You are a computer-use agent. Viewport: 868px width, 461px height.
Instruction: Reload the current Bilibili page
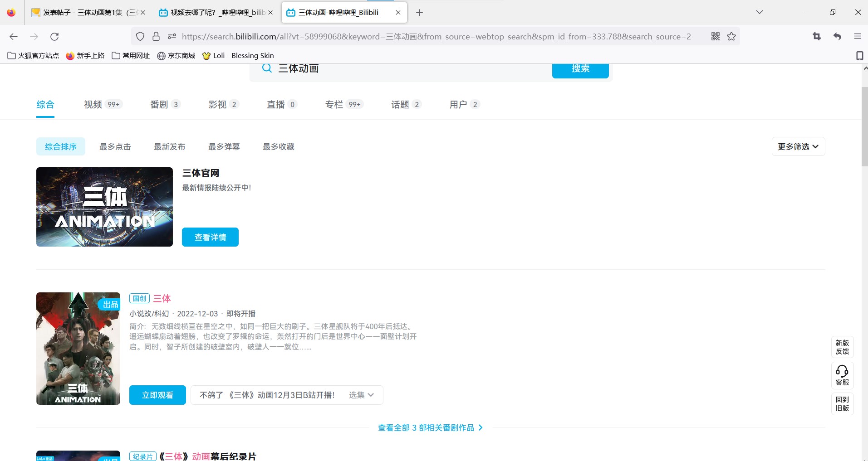(54, 37)
